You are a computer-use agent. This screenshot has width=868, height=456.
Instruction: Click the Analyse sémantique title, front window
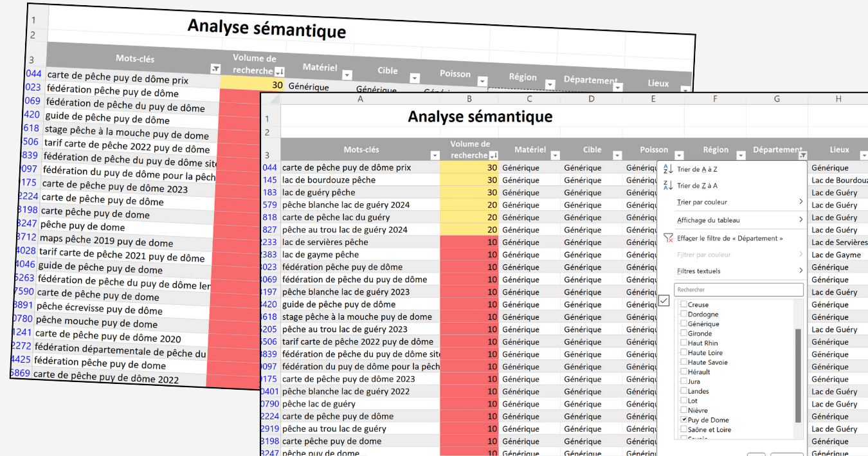[x=480, y=116]
